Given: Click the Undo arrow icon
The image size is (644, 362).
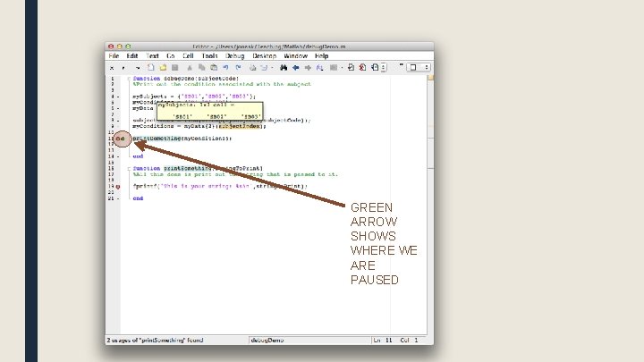Looking at the screenshot, I should 225,67.
